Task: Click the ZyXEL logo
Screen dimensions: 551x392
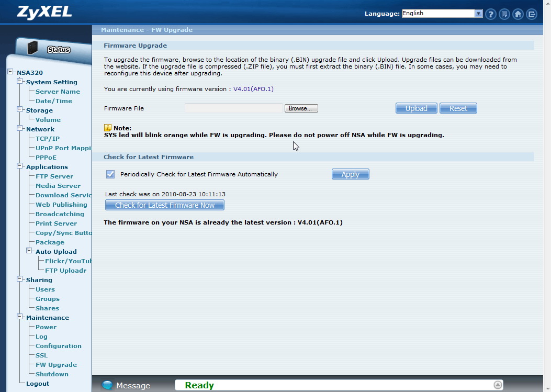Action: click(44, 13)
